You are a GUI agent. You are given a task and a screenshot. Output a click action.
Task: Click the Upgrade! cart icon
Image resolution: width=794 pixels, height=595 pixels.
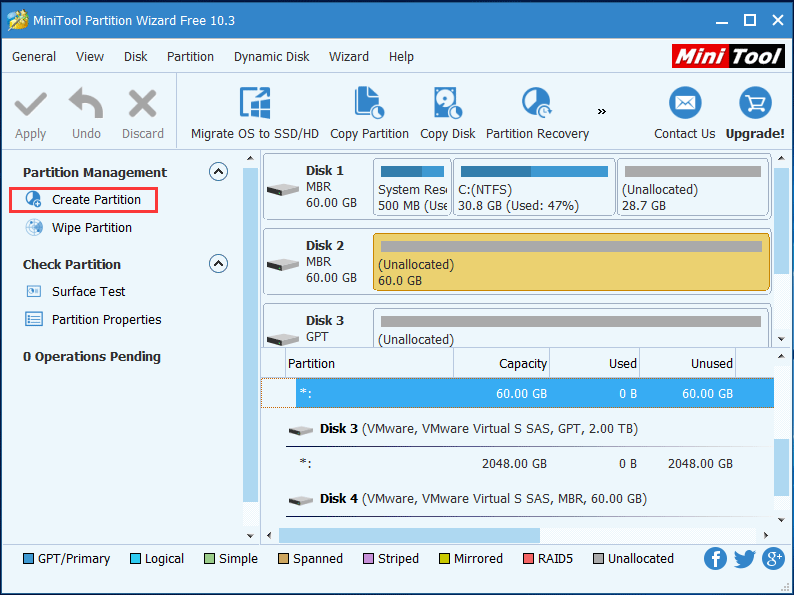pos(755,103)
